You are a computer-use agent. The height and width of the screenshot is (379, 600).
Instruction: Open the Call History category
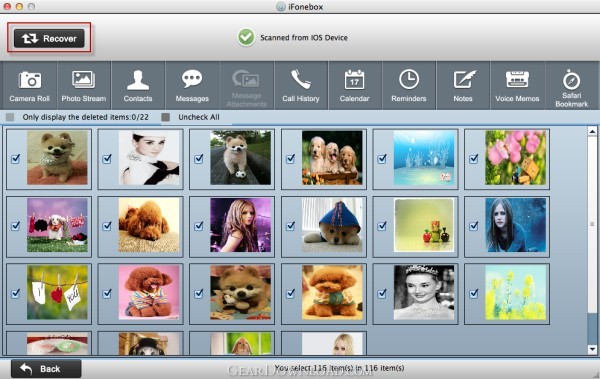pyautogui.click(x=301, y=86)
